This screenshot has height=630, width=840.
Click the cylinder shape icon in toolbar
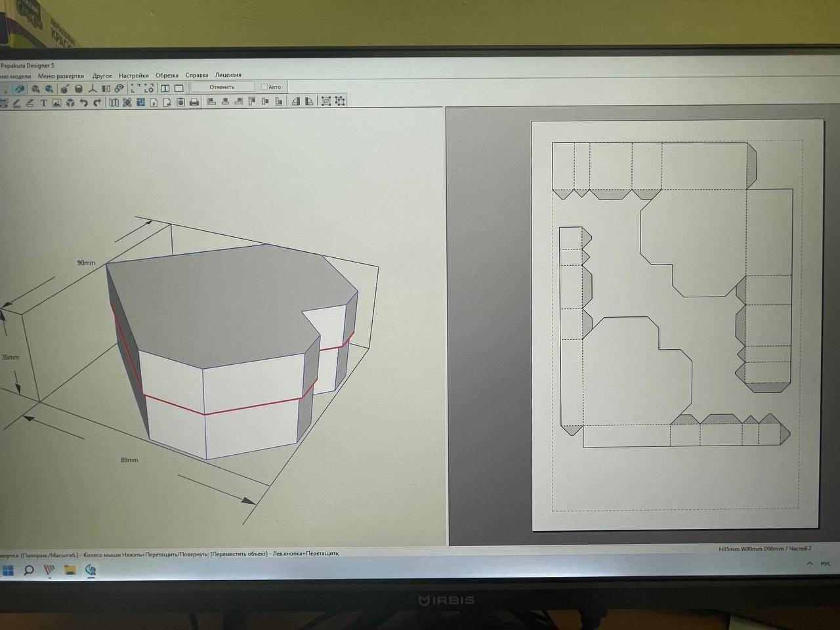coord(79,89)
